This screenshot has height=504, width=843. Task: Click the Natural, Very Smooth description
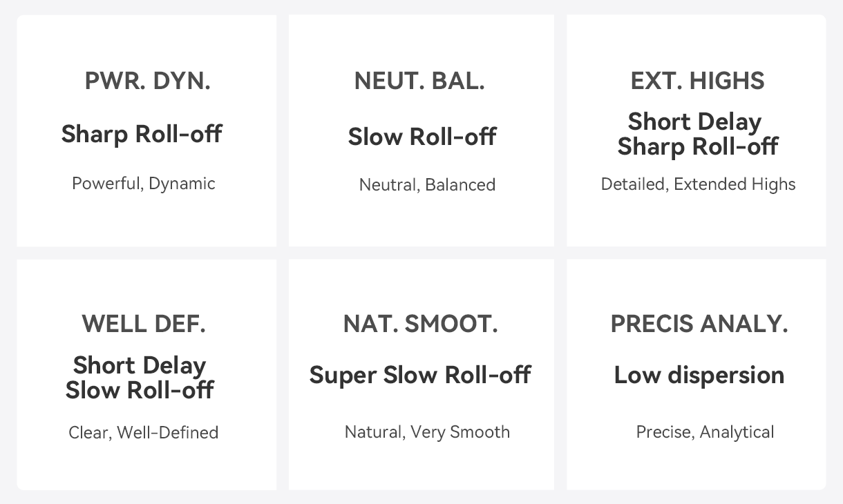[427, 432]
